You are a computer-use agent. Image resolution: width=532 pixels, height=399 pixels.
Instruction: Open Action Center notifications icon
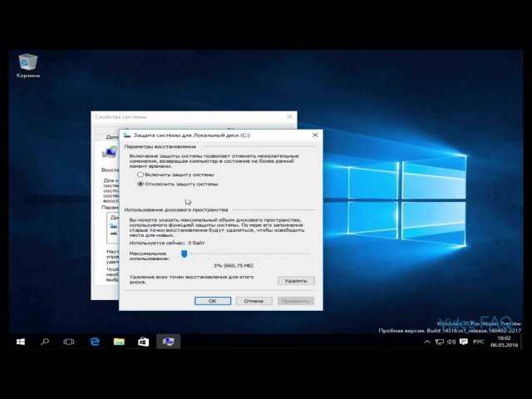coord(464,342)
